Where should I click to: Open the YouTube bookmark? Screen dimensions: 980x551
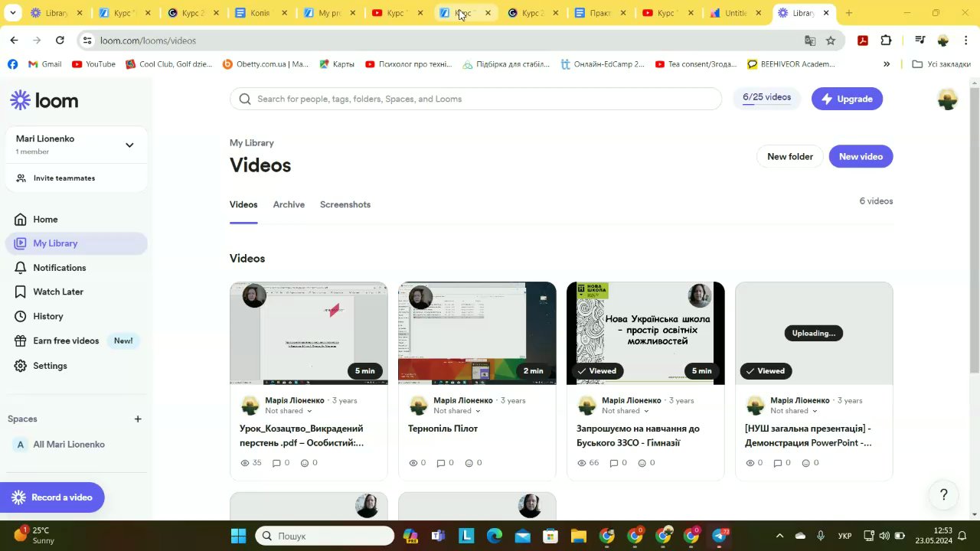(93, 64)
